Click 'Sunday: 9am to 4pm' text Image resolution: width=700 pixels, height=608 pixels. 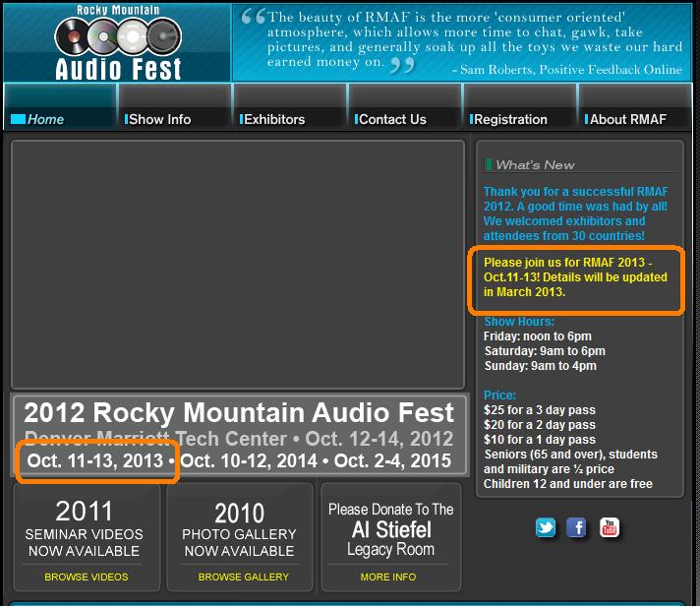[x=540, y=366]
